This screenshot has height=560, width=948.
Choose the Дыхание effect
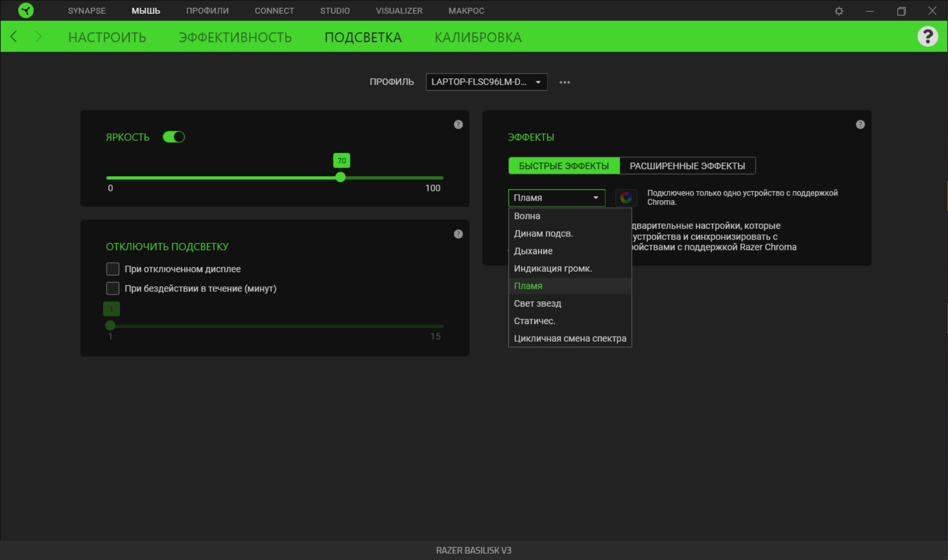tap(570, 251)
